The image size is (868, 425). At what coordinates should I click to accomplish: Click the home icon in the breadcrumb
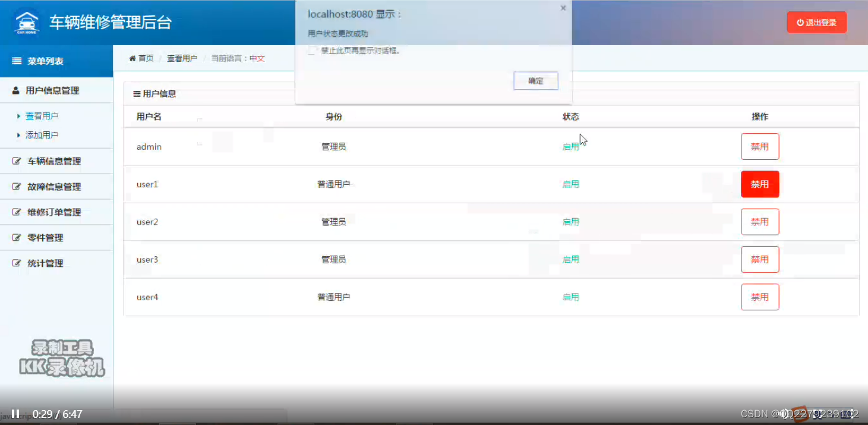click(132, 58)
